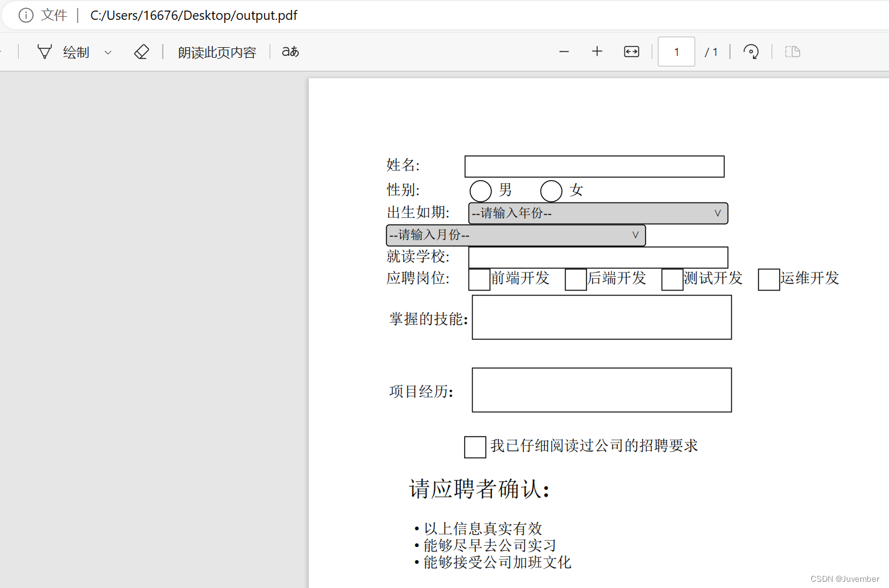This screenshot has height=588, width=889.
Task: Select the 男 gender radio button
Action: click(480, 191)
